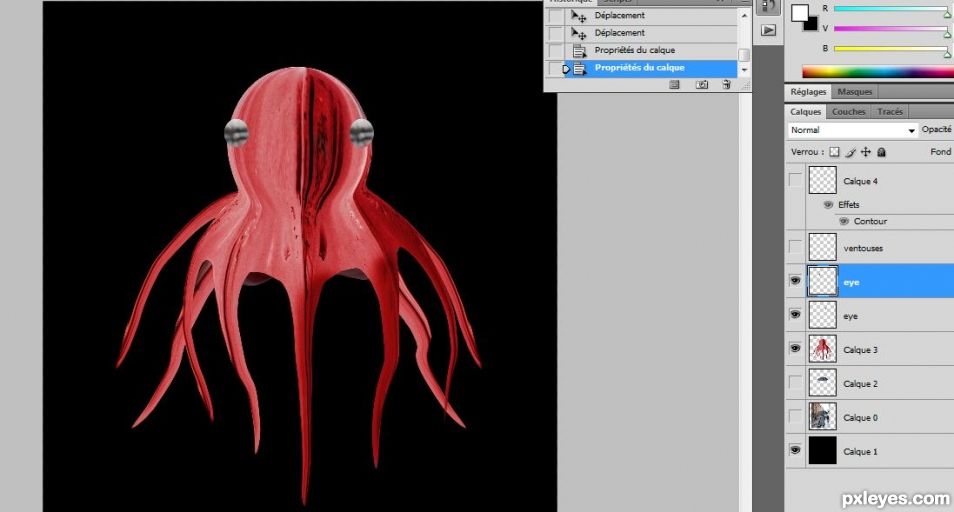
Task: Click the History panel trash icon
Action: 726,85
